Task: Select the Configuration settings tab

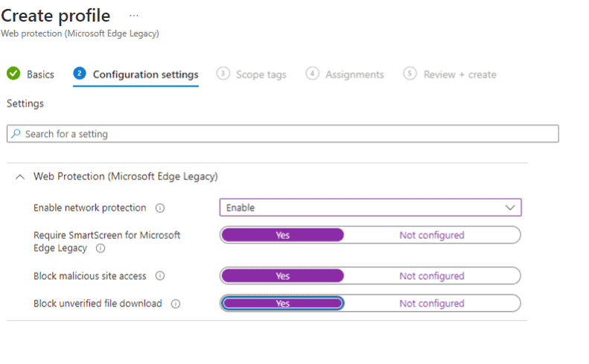Action: click(x=145, y=74)
